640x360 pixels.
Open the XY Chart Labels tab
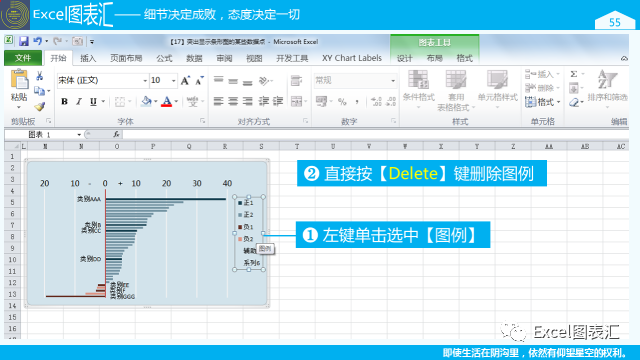click(x=352, y=58)
